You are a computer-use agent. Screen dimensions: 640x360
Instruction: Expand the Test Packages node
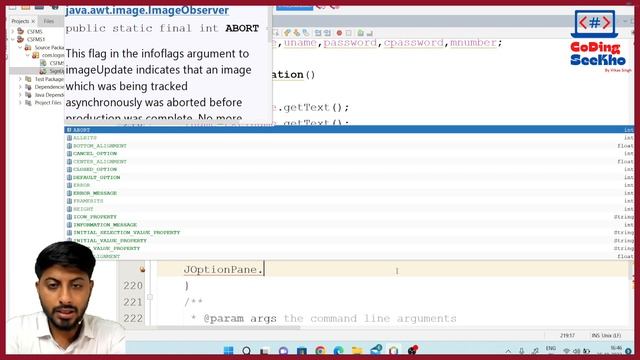click(x=20, y=79)
